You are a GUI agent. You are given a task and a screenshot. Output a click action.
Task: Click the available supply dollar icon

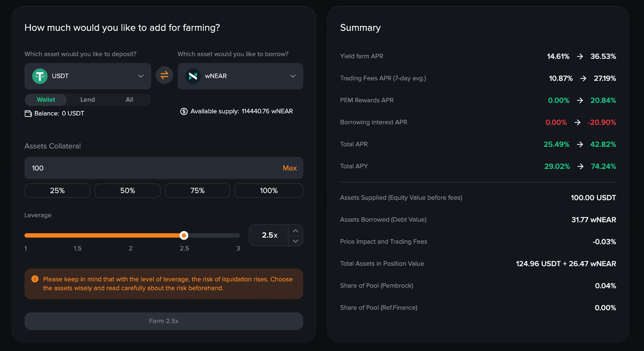[184, 111]
